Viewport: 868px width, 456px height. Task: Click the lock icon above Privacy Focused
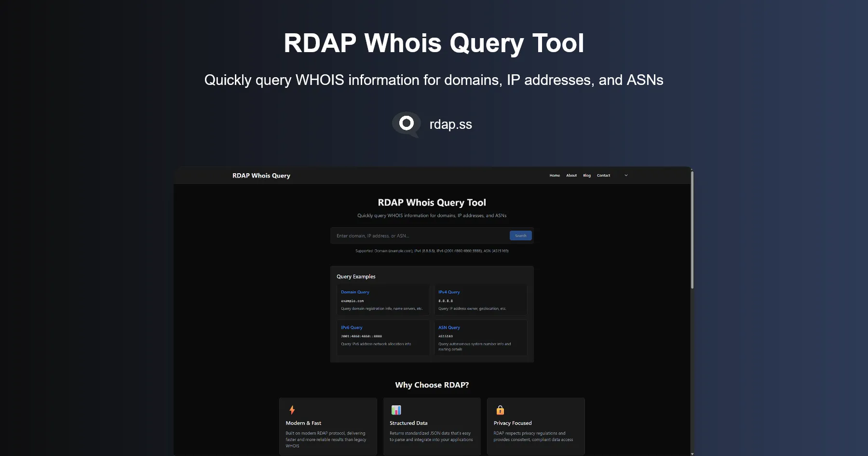pos(500,410)
